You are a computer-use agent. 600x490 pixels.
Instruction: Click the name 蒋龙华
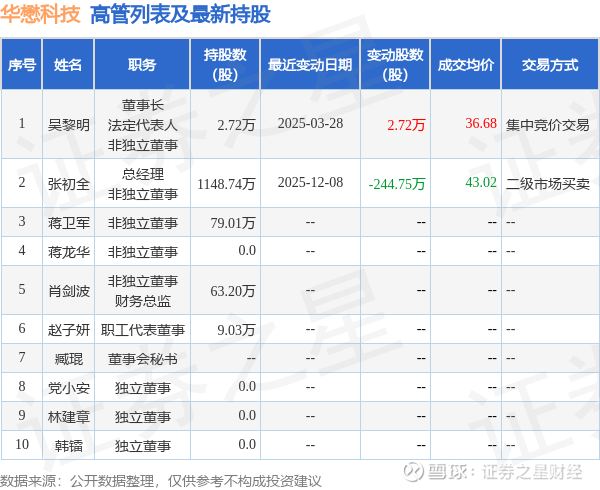(68, 252)
